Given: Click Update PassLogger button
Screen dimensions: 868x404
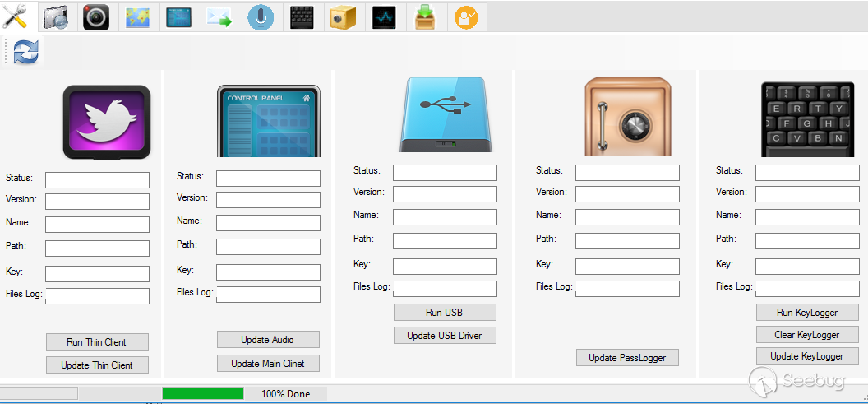Looking at the screenshot, I should pyautogui.click(x=627, y=358).
